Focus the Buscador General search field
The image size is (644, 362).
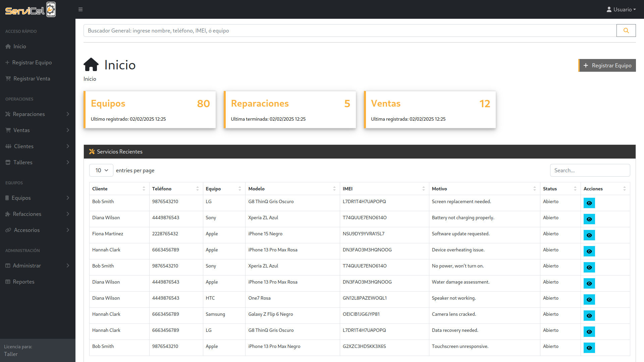click(350, 31)
